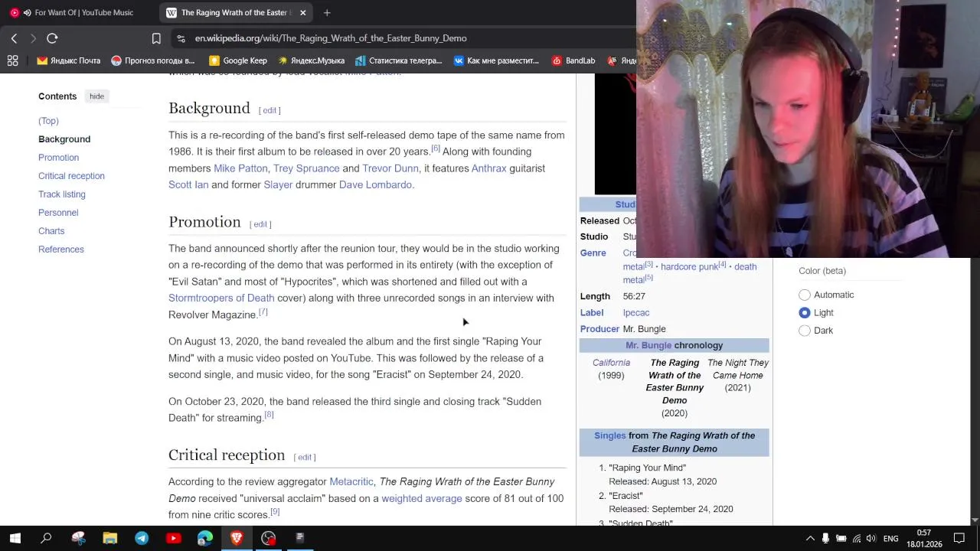980x551 pixels.
Task: Open the Trey Spruance link
Action: (306, 168)
